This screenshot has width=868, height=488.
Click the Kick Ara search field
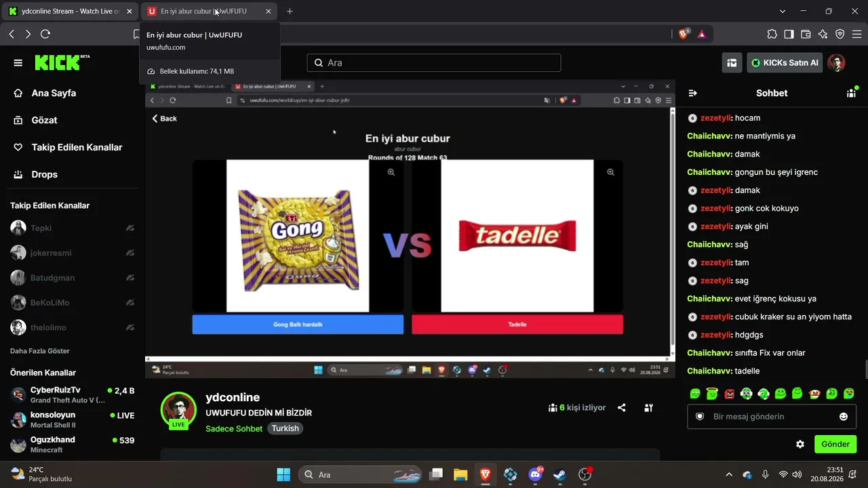point(434,63)
